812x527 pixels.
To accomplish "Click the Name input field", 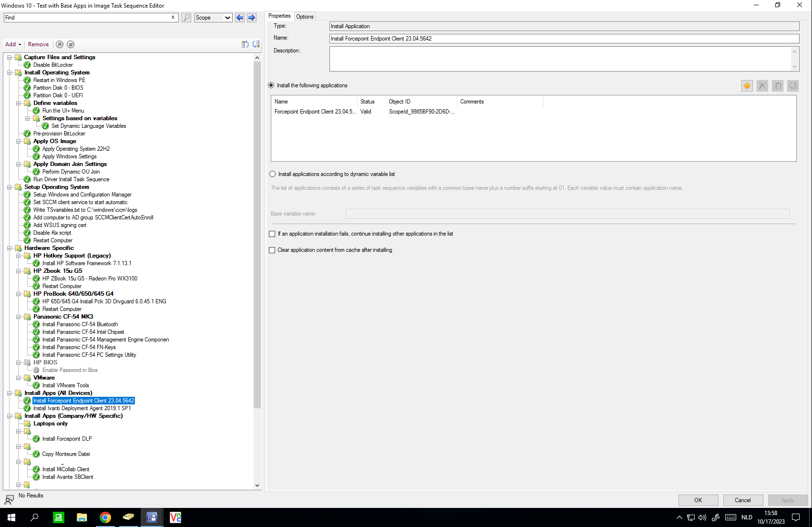I will [x=564, y=39].
